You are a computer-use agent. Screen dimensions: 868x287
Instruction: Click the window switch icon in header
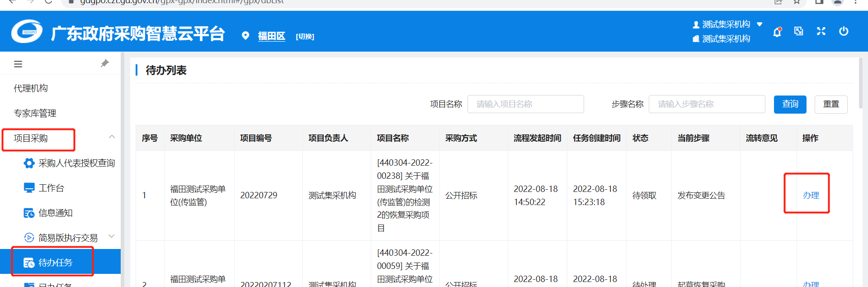(x=799, y=31)
